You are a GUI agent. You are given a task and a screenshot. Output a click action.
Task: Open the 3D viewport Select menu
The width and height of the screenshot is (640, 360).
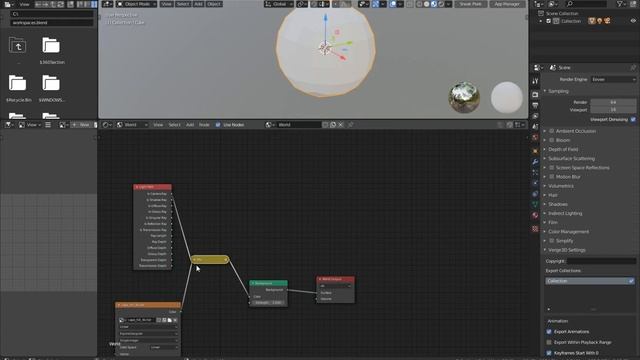pos(183,4)
